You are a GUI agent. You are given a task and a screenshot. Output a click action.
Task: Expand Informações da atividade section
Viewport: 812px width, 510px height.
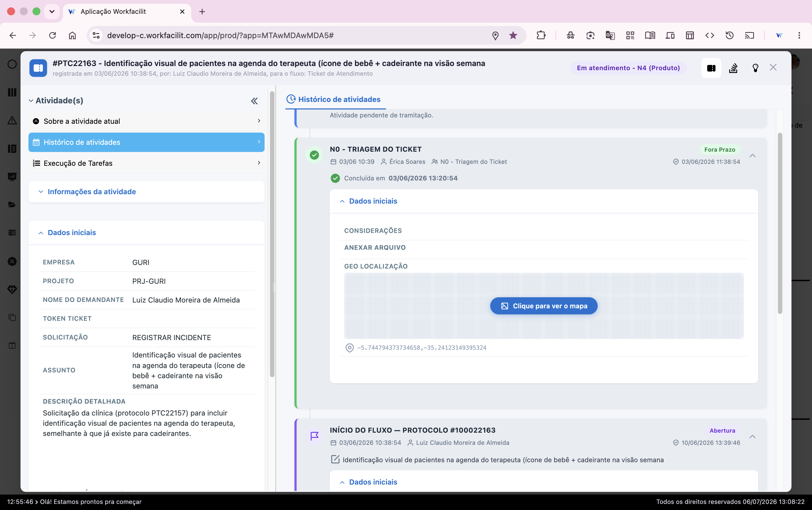point(41,191)
